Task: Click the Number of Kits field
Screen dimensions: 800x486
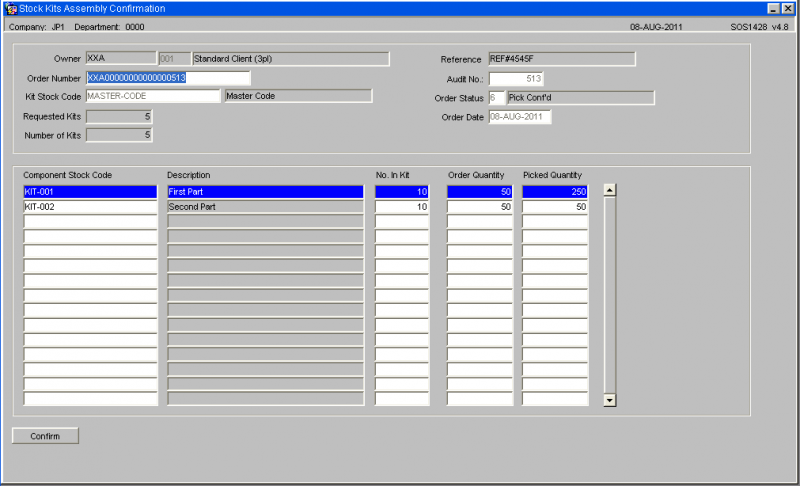Action: (119, 135)
